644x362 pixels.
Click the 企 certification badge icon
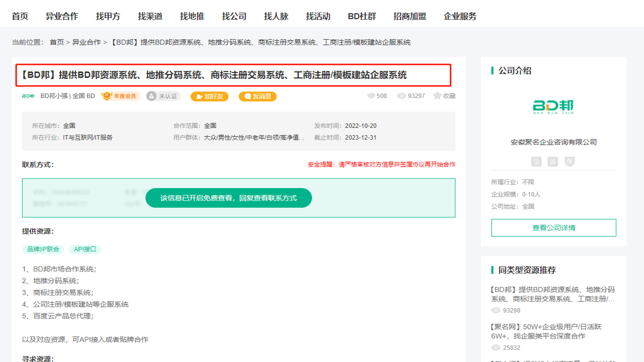click(536, 161)
